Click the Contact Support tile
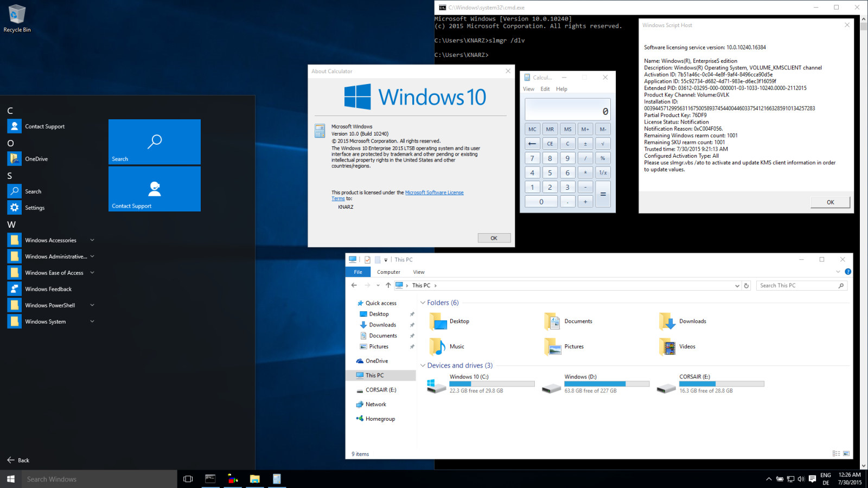Viewport: 868px width, 488px height. pyautogui.click(x=155, y=189)
